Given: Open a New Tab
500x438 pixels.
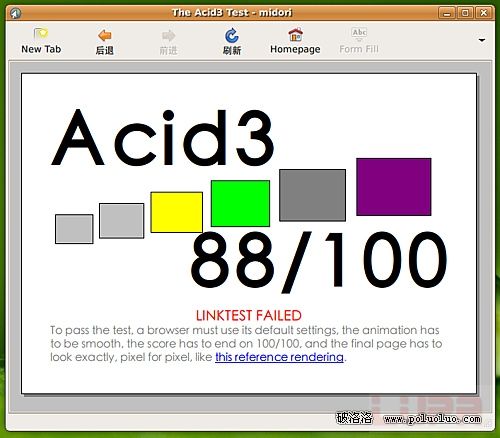Looking at the screenshot, I should click(x=41, y=41).
